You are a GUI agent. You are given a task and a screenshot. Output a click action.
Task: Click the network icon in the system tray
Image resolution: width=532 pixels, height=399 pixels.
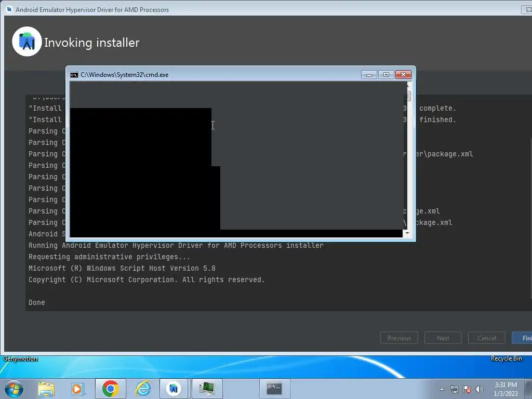pos(454,389)
